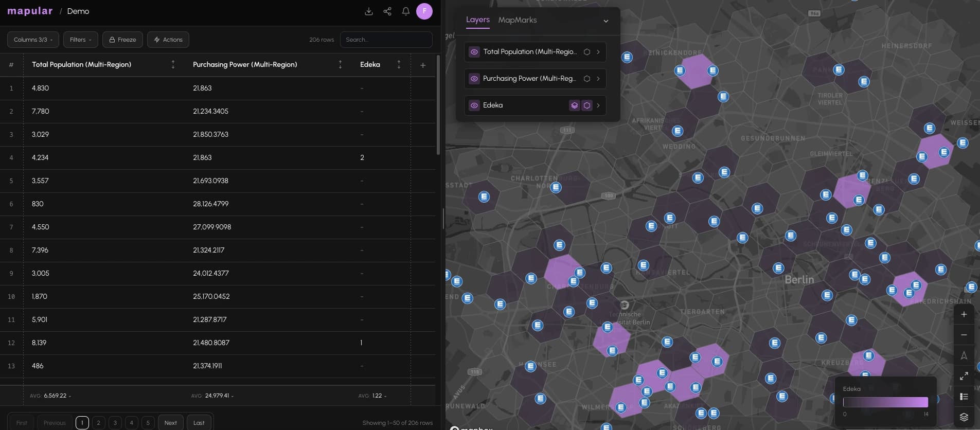Click the mapular logo

[x=30, y=11]
